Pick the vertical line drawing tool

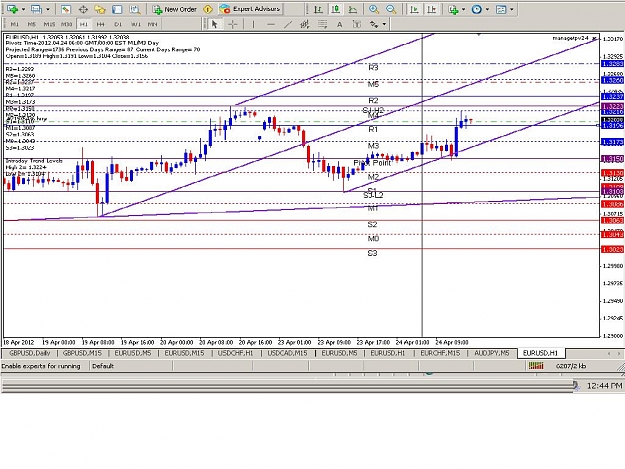(x=253, y=24)
